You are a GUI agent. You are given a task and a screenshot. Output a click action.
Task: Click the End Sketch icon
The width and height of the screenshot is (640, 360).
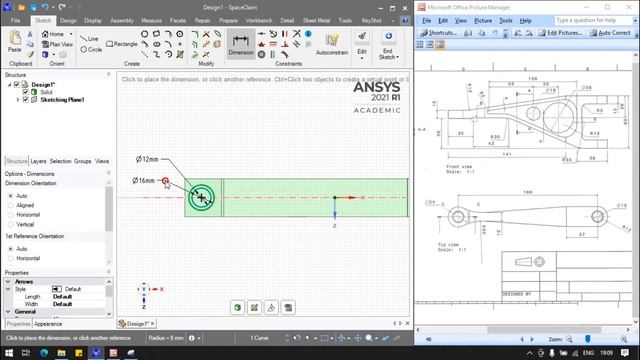pyautogui.click(x=388, y=37)
